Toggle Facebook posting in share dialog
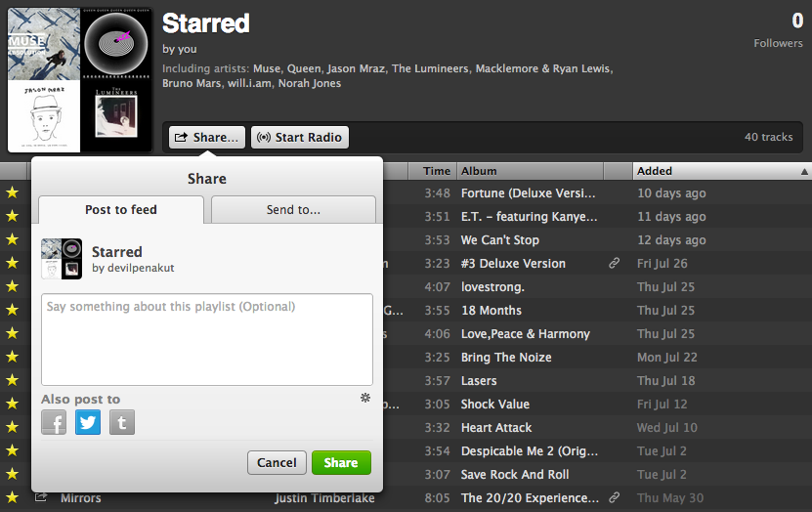 (54, 422)
